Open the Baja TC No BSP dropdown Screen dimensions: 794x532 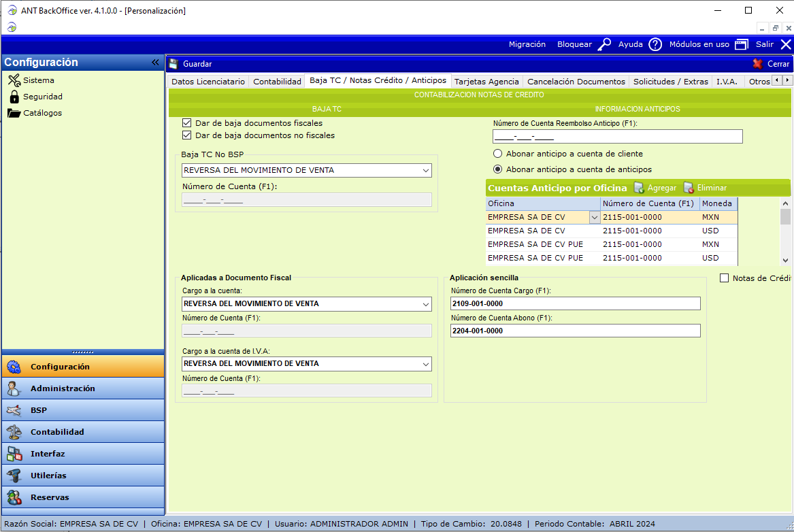pyautogui.click(x=426, y=170)
